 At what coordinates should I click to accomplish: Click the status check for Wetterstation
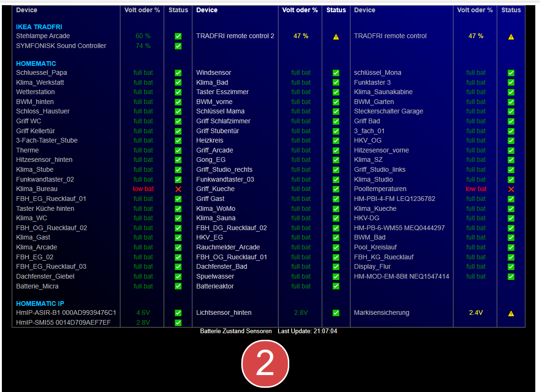point(178,92)
